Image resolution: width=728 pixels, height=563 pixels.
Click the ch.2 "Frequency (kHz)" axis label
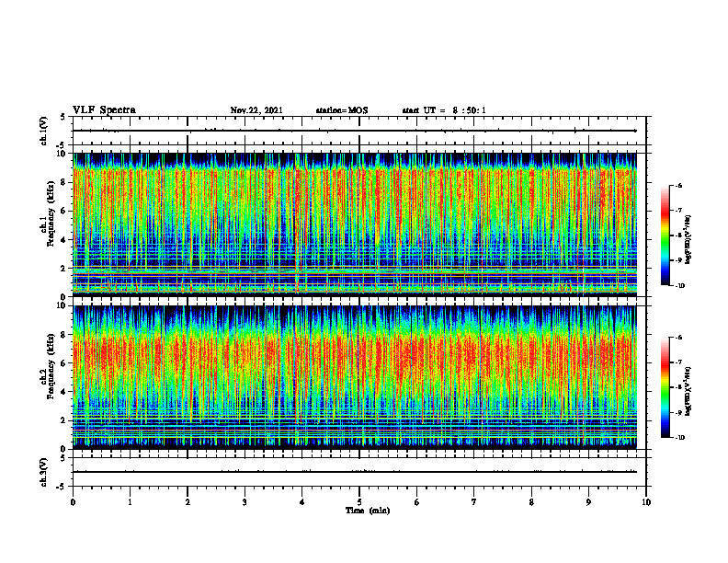tap(51, 366)
